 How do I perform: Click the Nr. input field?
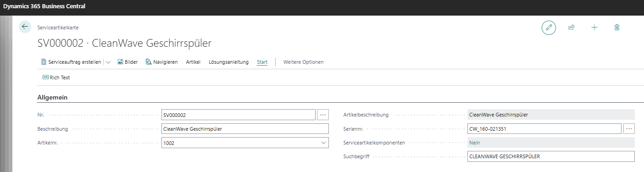pos(239,115)
